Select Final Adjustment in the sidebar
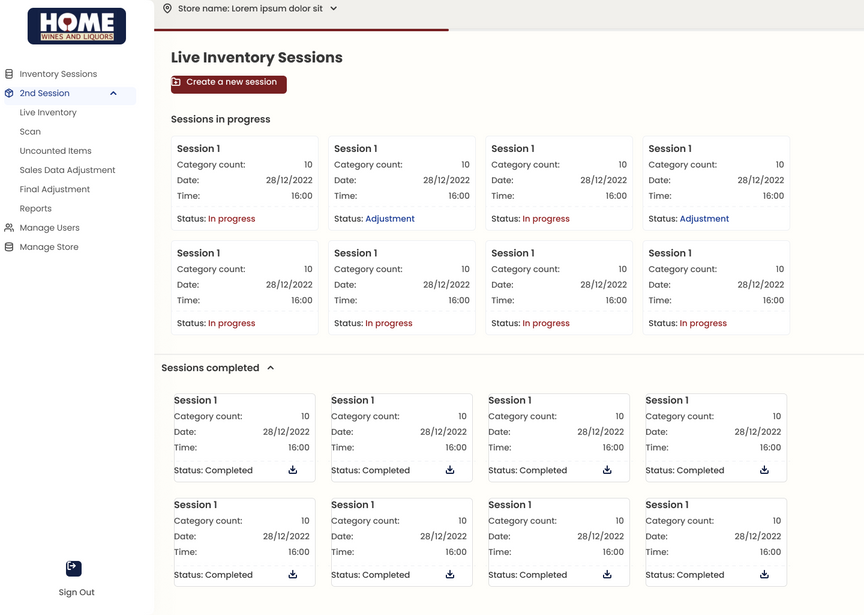The height and width of the screenshot is (615, 864). pyautogui.click(x=55, y=189)
